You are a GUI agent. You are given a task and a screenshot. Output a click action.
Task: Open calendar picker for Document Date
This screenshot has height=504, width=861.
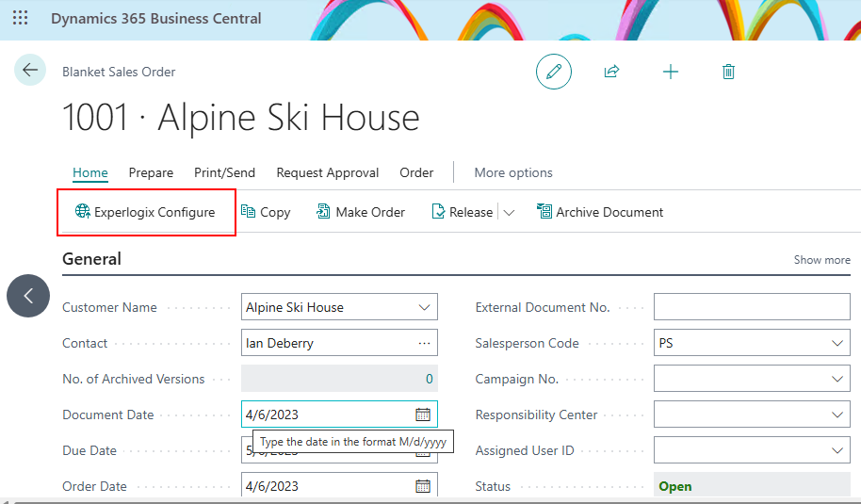423,415
